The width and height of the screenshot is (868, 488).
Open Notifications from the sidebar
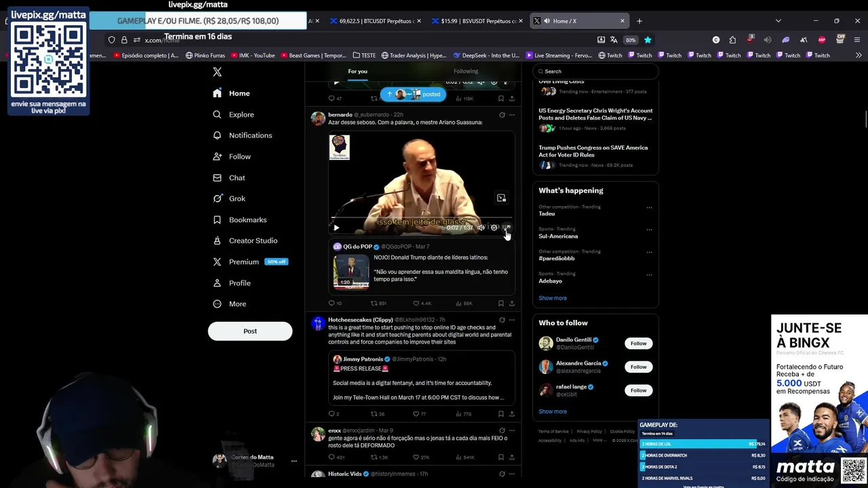click(243, 136)
